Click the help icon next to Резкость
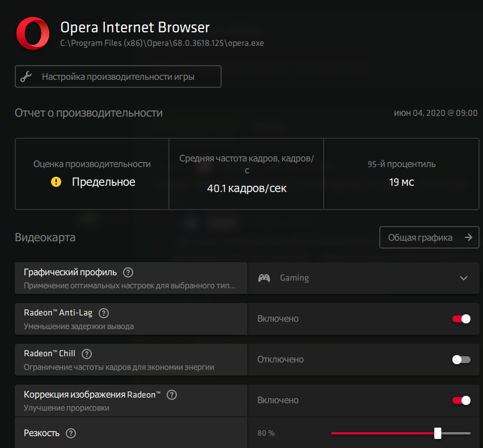The width and height of the screenshot is (483, 448). [x=71, y=433]
